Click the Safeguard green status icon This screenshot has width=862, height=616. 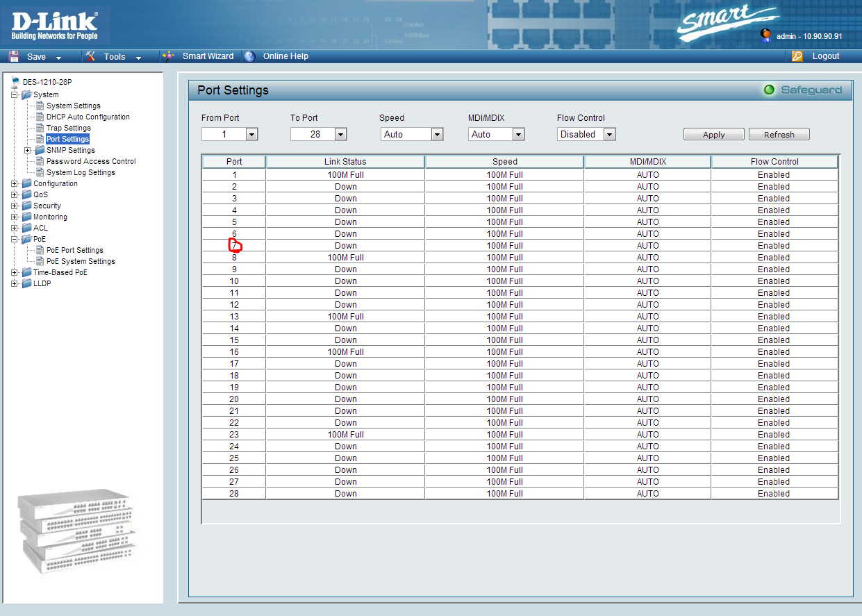[x=769, y=90]
